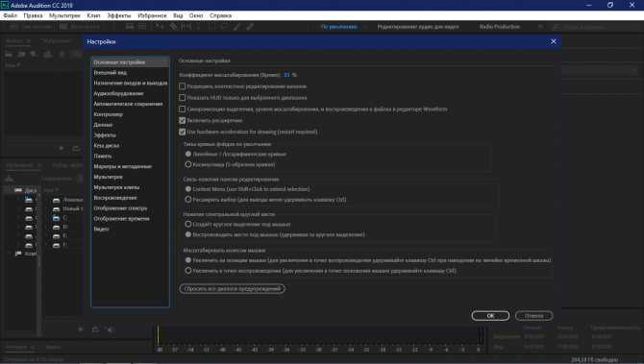Open the Эффекты menu in the menu bar

pos(118,15)
